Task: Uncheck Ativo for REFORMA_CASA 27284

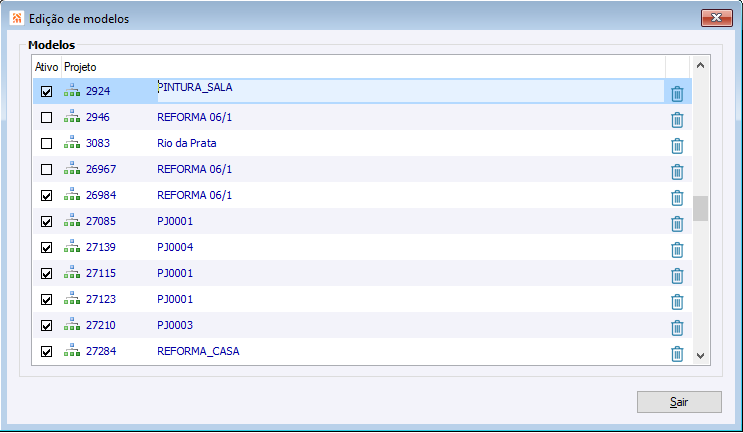Action: [46, 352]
